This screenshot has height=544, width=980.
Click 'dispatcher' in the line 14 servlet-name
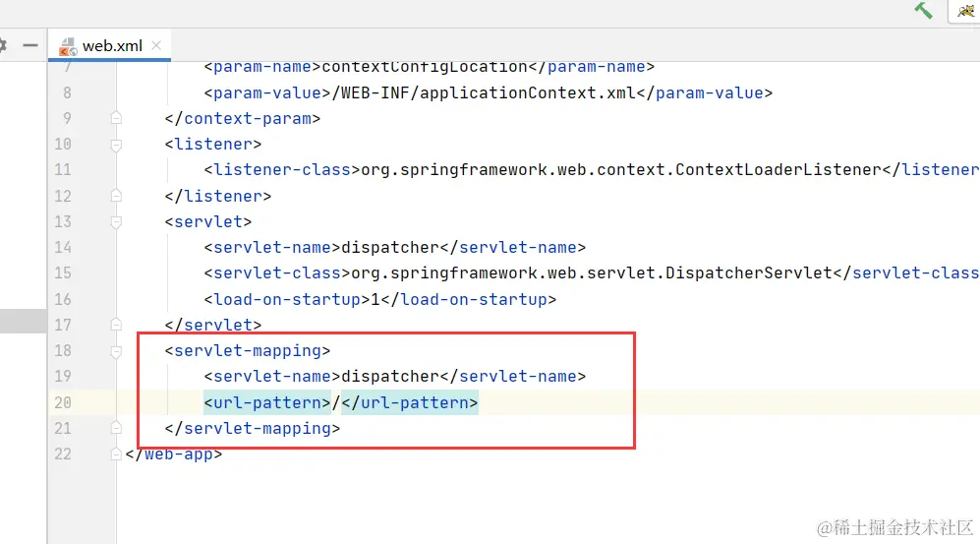[x=390, y=248]
